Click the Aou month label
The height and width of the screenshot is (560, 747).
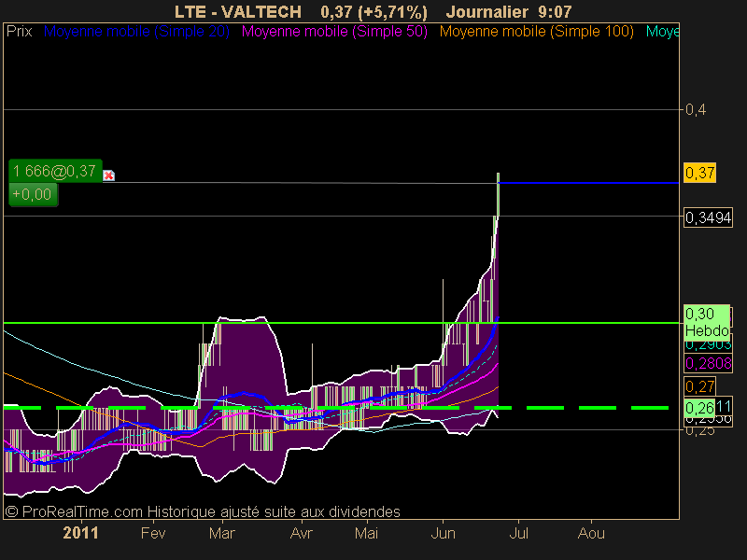click(591, 533)
